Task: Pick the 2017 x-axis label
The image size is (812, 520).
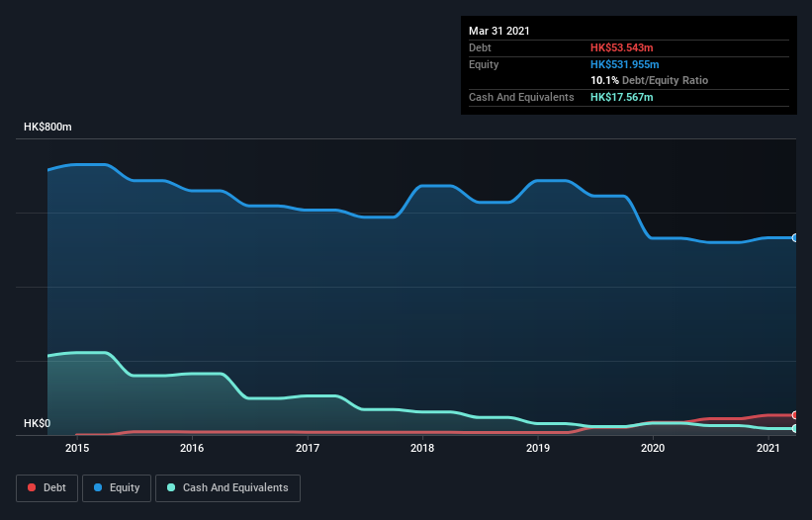Action: tap(308, 449)
